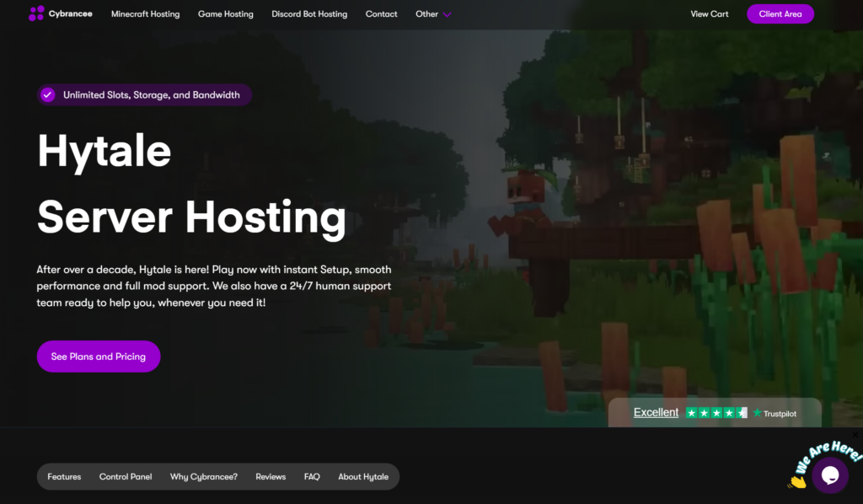This screenshot has height=504, width=863.
Task: Click the See Plans and Pricing button
Action: (98, 356)
